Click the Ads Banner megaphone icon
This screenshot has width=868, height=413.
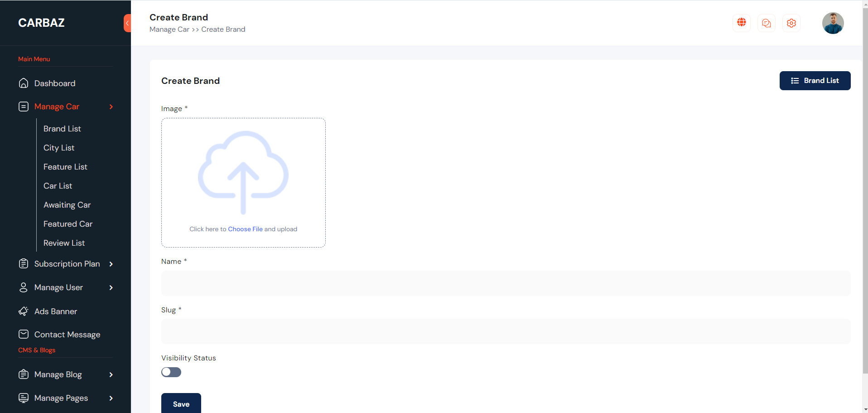click(24, 311)
